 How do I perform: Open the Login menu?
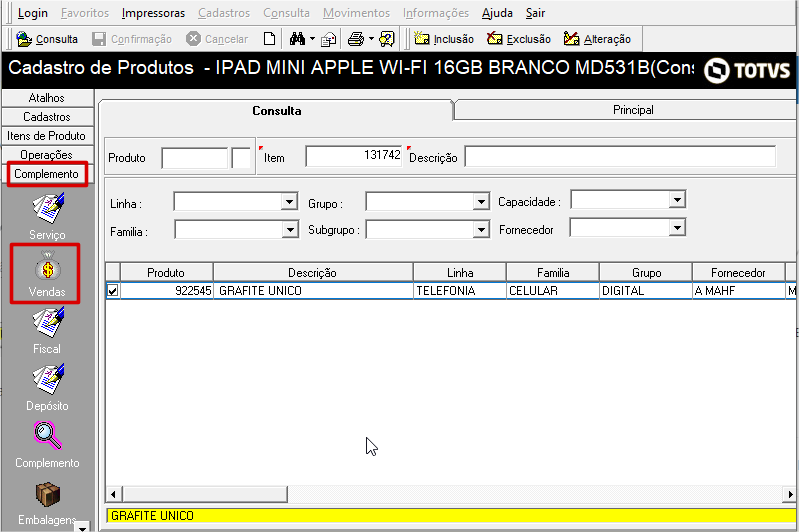33,13
